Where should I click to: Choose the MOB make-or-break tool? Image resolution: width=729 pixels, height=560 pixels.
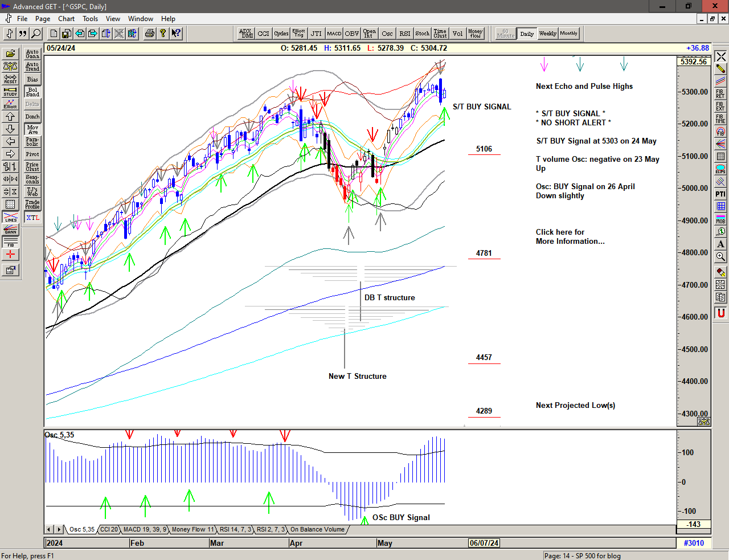coord(720,219)
